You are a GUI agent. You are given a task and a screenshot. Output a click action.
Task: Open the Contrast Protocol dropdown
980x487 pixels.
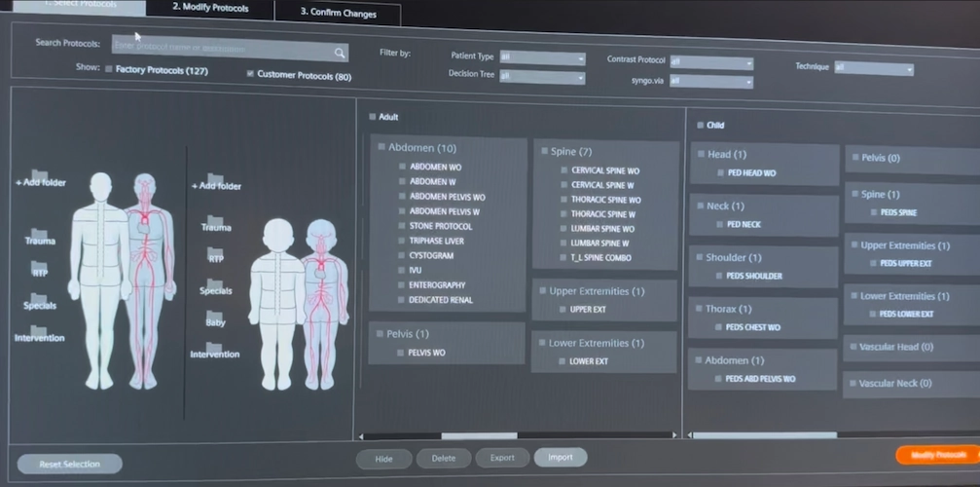tap(711, 62)
